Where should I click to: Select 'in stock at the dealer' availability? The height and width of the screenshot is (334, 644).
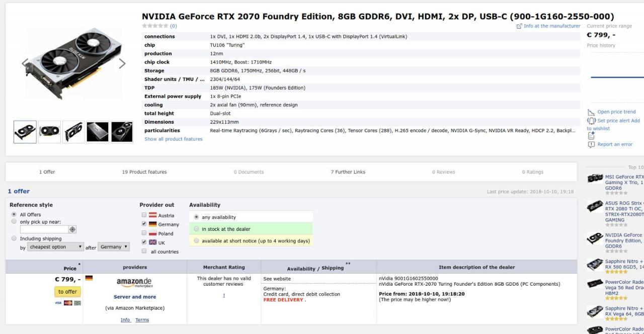(196, 229)
